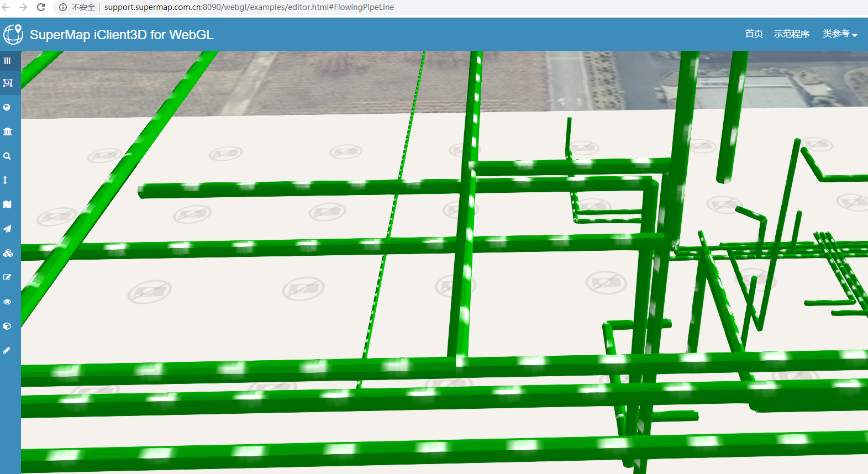Click the three-bar sidebar toggle icon
The height and width of the screenshot is (474, 868).
tap(7, 61)
